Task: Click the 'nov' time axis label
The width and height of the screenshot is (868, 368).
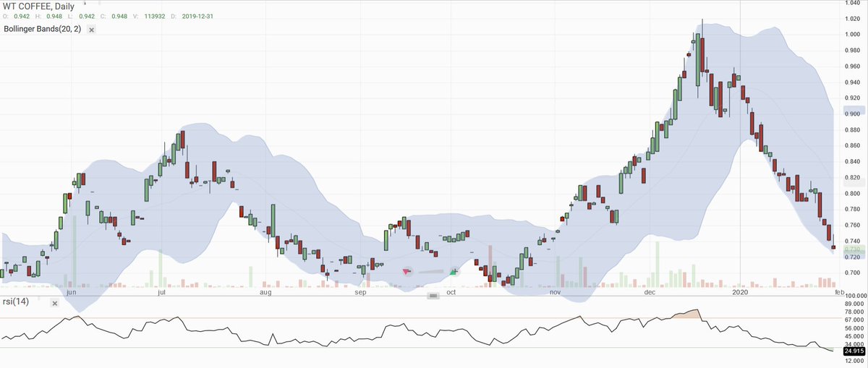Action: click(x=555, y=293)
